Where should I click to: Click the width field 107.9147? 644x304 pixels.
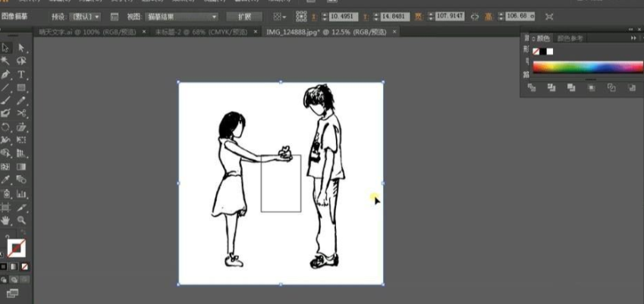[x=450, y=17]
